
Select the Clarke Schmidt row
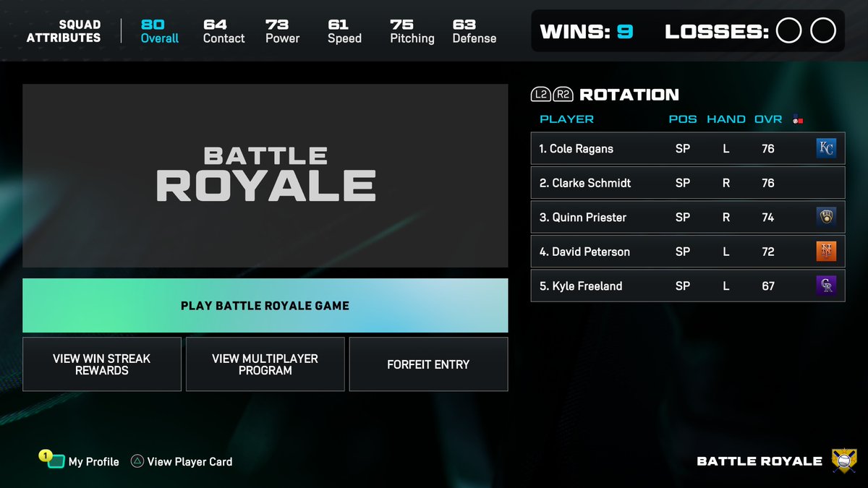688,183
